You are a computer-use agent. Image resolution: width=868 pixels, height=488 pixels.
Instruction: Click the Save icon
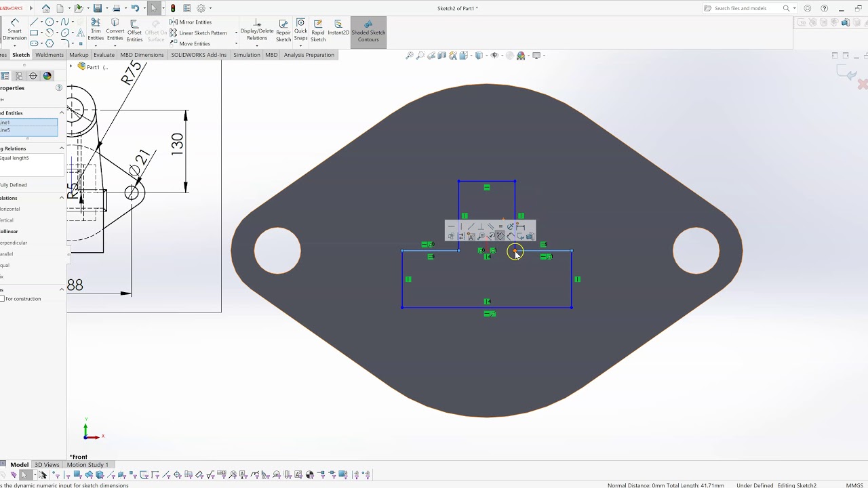click(98, 8)
